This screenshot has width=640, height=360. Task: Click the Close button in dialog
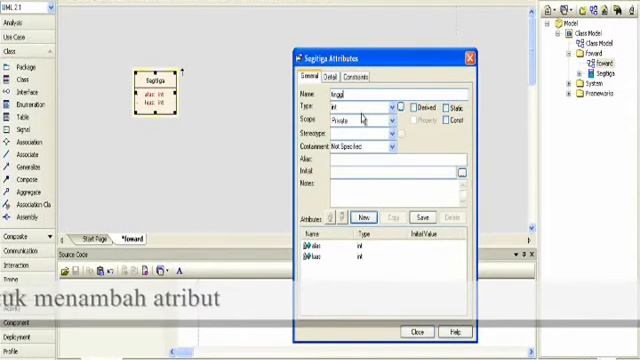pyautogui.click(x=417, y=332)
